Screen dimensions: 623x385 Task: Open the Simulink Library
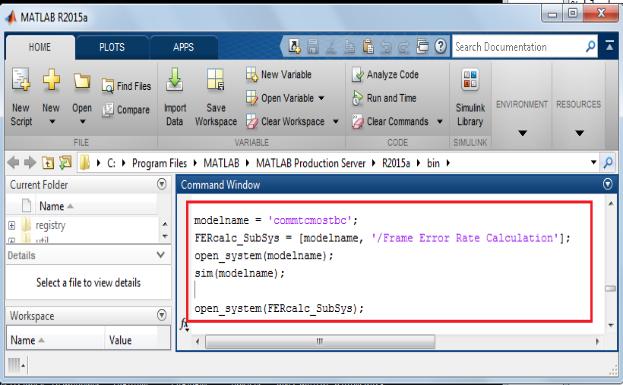470,97
